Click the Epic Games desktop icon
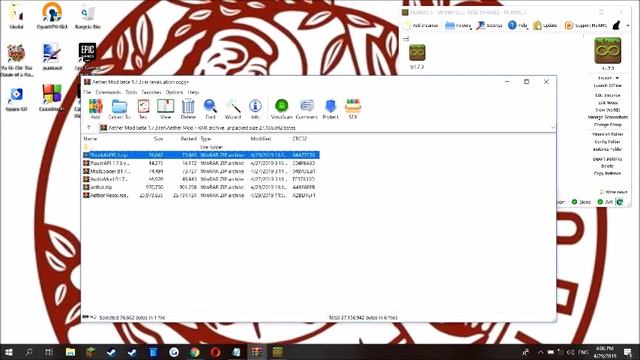640x360 pixels. pos(87,57)
